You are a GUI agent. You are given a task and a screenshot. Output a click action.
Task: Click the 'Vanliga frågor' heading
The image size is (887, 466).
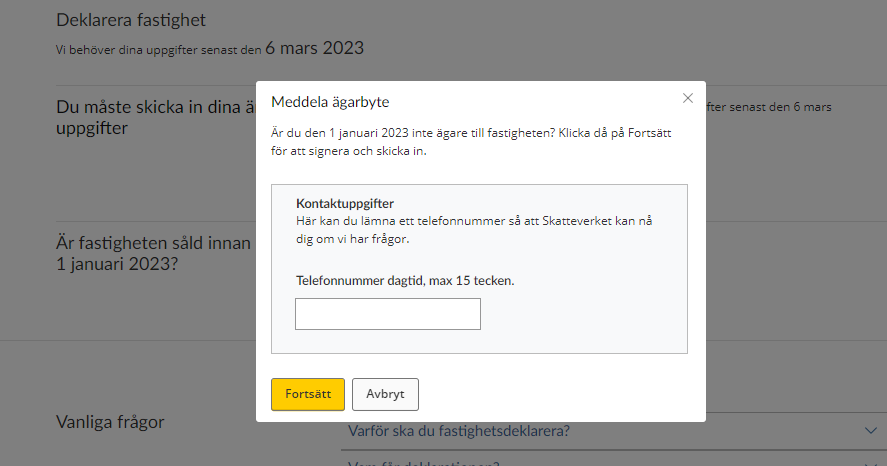[x=110, y=422]
